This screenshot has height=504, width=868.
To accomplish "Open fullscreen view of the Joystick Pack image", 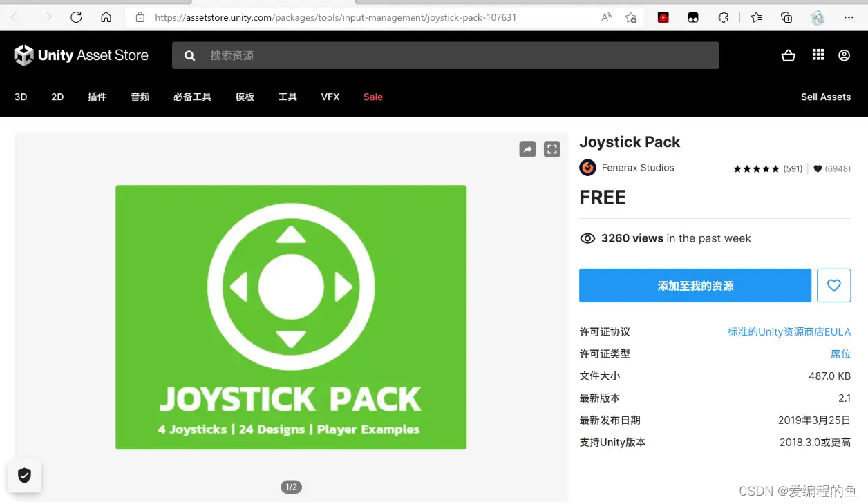I will [x=551, y=149].
